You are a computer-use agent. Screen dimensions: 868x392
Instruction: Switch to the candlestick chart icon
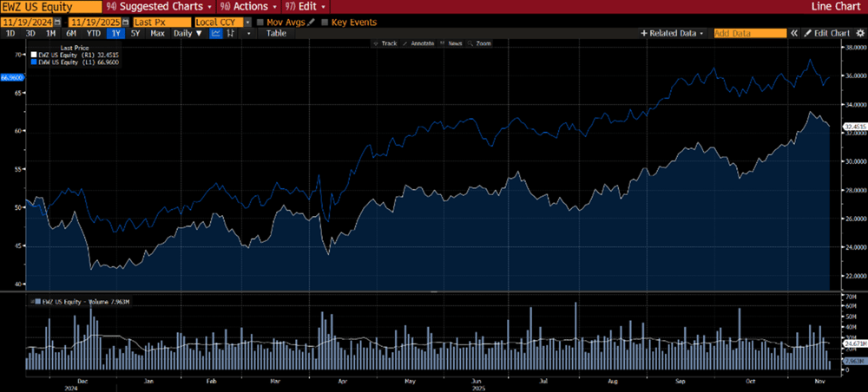[x=231, y=33]
